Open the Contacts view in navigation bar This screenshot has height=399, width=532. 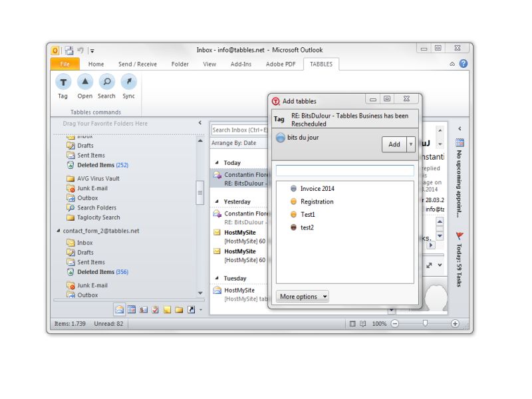click(x=144, y=309)
